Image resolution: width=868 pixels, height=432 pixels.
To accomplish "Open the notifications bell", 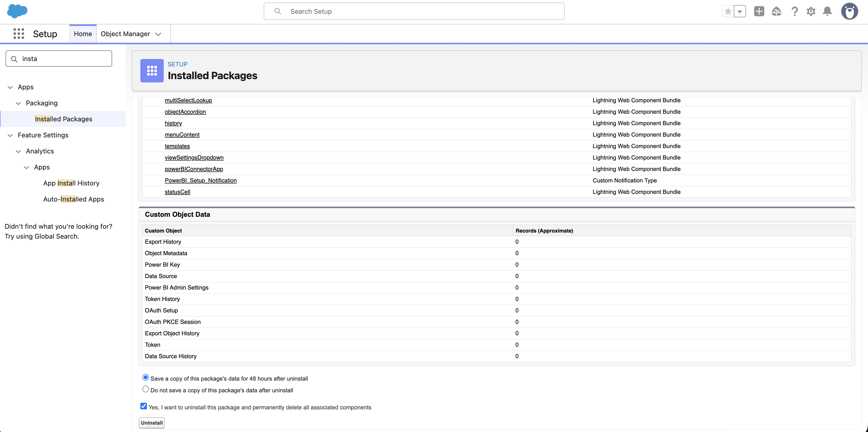I will (827, 11).
